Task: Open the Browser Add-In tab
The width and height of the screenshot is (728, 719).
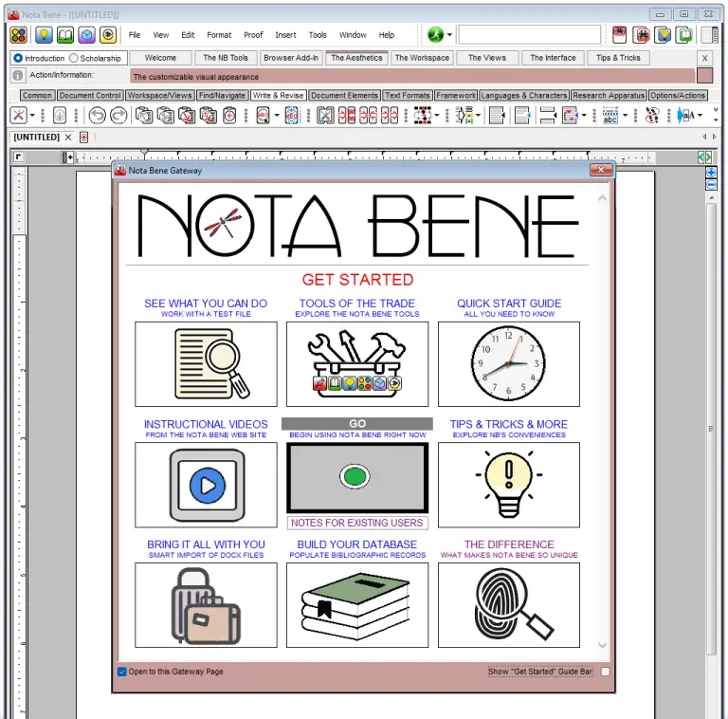Action: pos(291,58)
